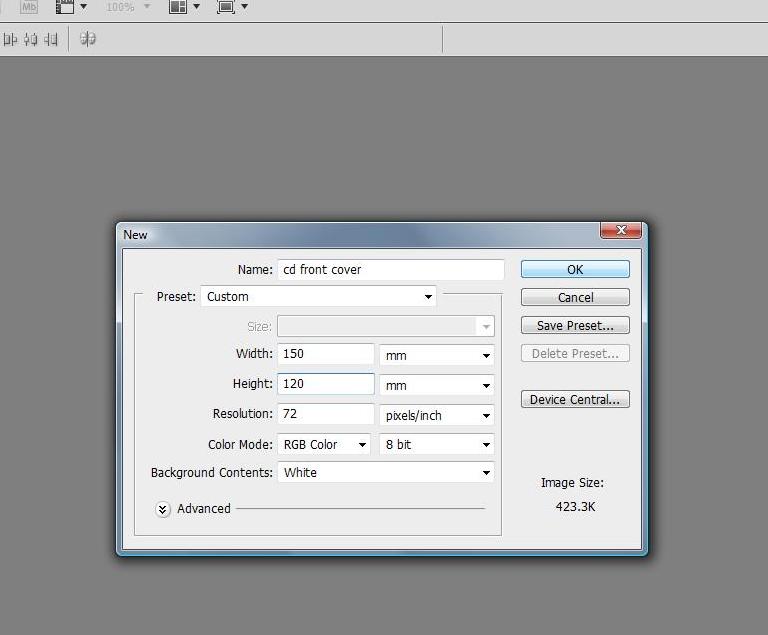768x635 pixels.
Task: Click the Delete Preset button
Action: [x=575, y=353]
